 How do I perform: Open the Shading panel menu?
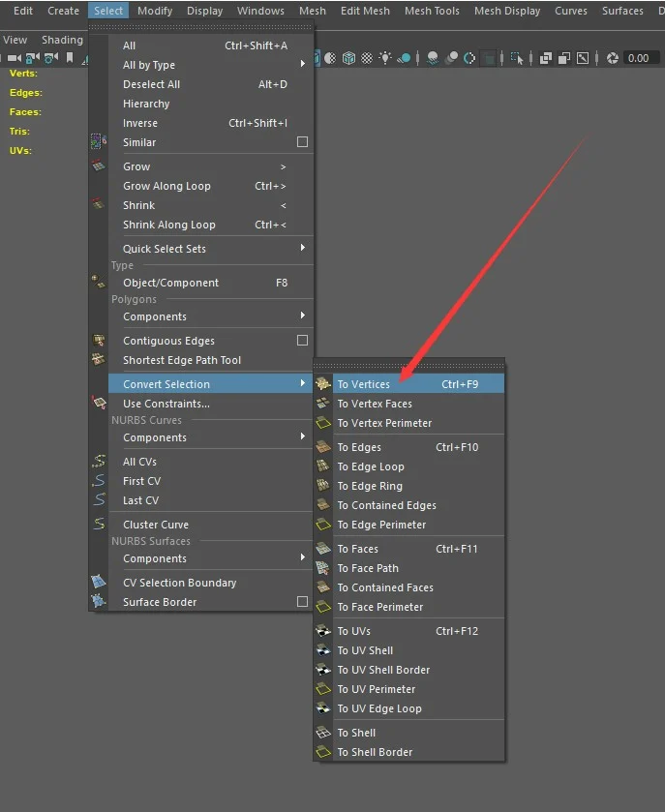coord(62,40)
